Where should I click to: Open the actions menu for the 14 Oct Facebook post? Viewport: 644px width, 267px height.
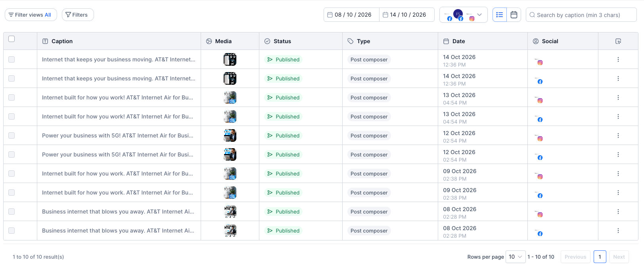618,78
